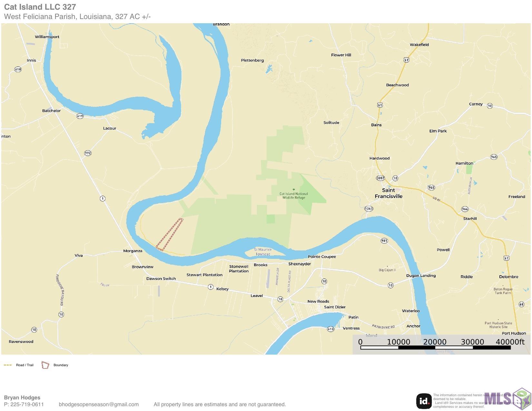Image resolution: width=532 pixels, height=411 pixels.
Task: Click the Highway 3057 shield near Saint Francisville
Action: point(380,178)
